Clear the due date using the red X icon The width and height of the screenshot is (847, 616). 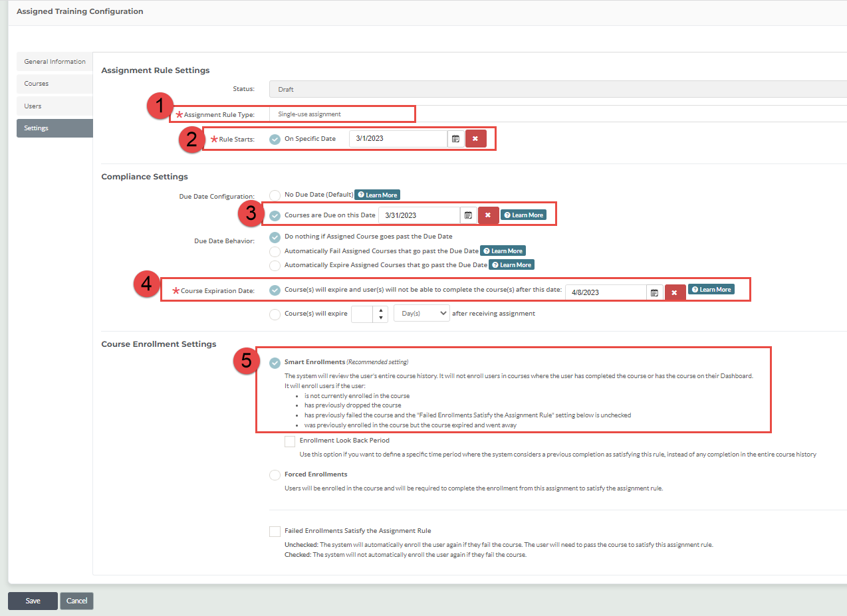click(x=489, y=215)
